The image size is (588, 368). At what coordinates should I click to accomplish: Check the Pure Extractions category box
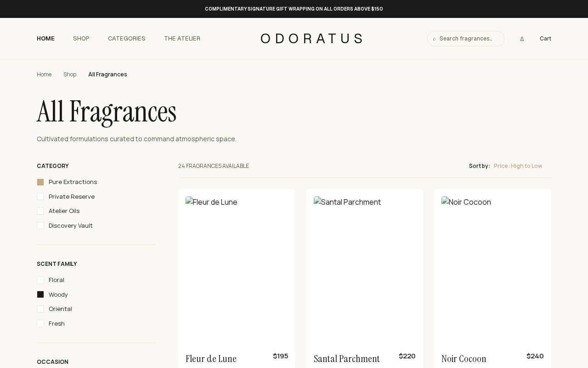pos(40,182)
